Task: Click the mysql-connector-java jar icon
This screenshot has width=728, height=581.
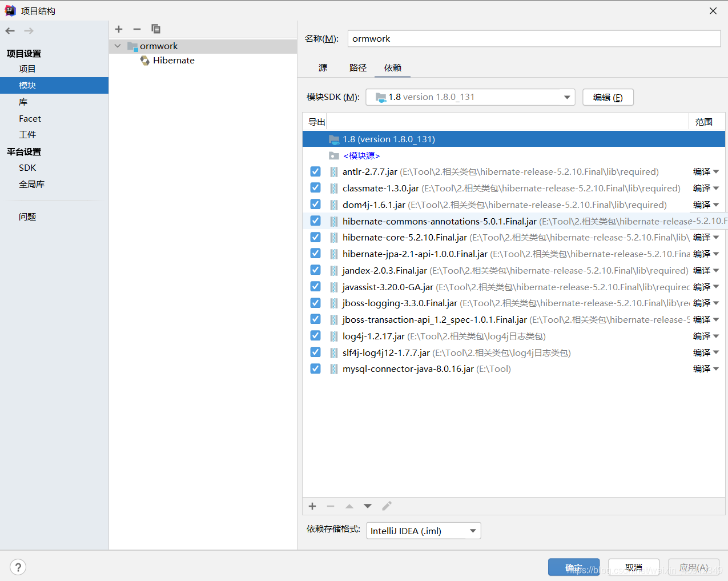Action: pyautogui.click(x=334, y=369)
